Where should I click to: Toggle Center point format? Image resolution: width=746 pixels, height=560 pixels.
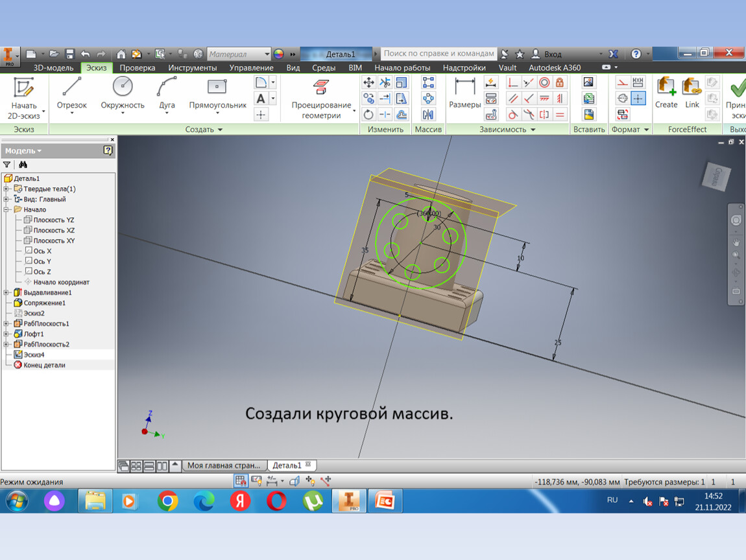[638, 99]
